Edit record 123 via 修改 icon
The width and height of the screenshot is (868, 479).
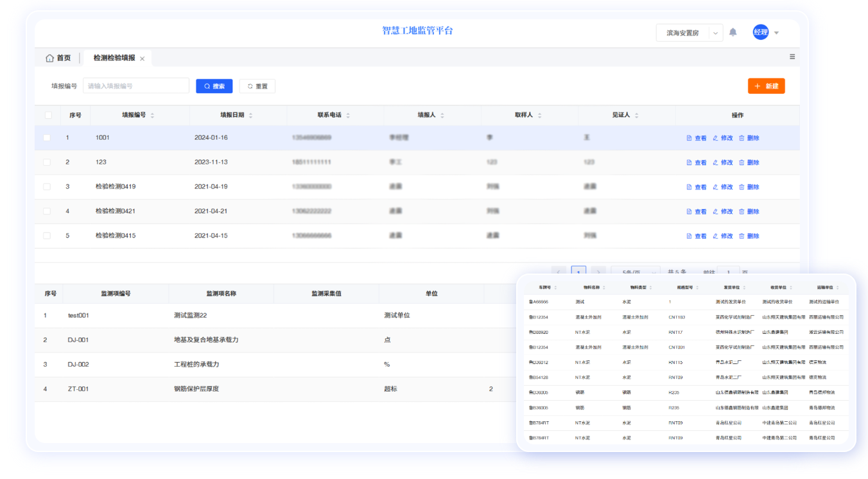pos(715,162)
